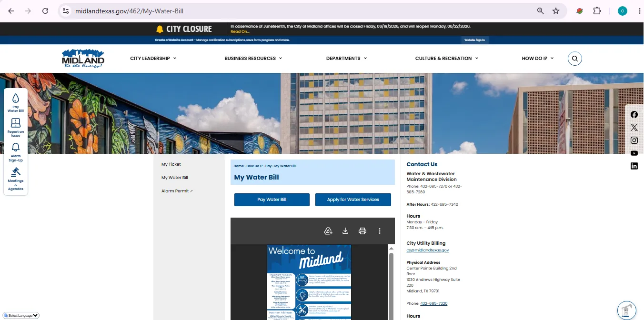This screenshot has height=320, width=644.
Task: Call the 432-685-7320 phone link
Action: pyautogui.click(x=433, y=303)
